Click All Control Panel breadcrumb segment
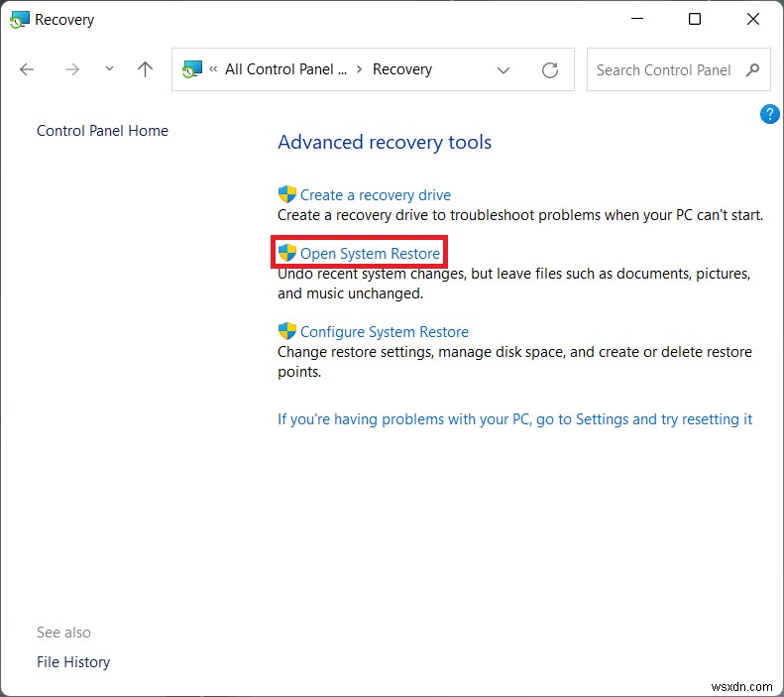 point(285,69)
